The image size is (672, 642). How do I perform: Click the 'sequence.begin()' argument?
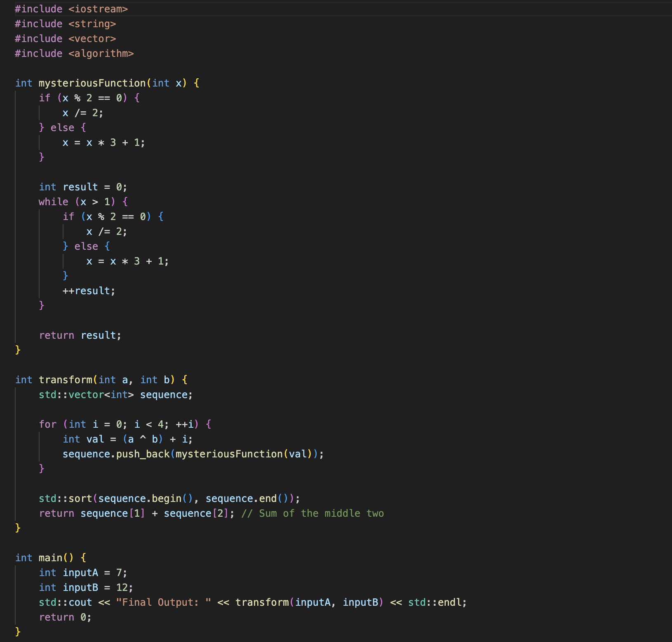point(146,499)
